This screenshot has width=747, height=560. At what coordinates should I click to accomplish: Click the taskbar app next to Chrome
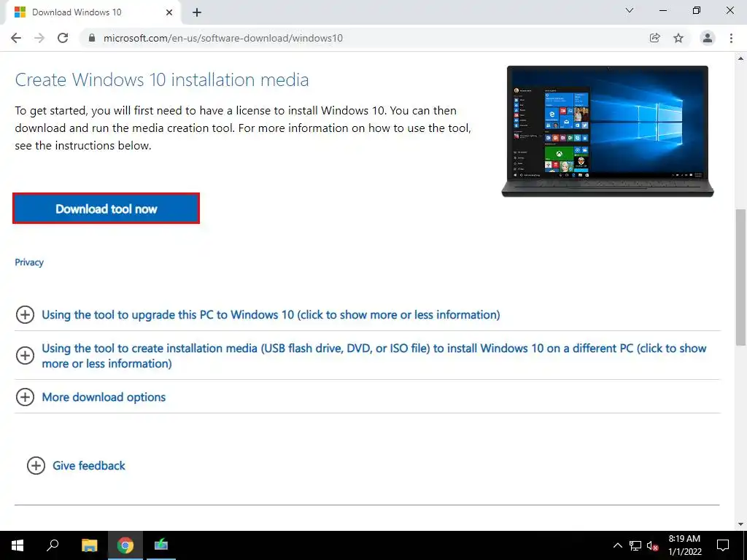tap(161, 545)
